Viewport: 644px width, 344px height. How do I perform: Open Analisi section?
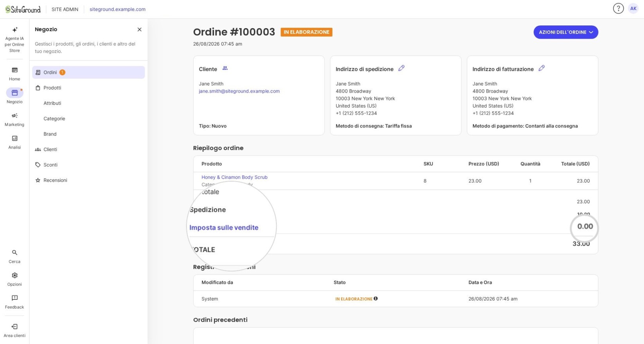coord(14,142)
